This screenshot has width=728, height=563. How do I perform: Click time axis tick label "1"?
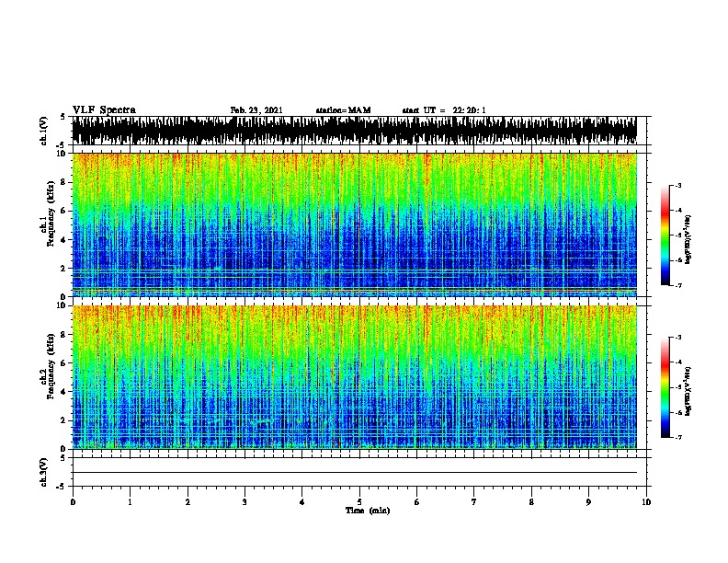point(130,502)
